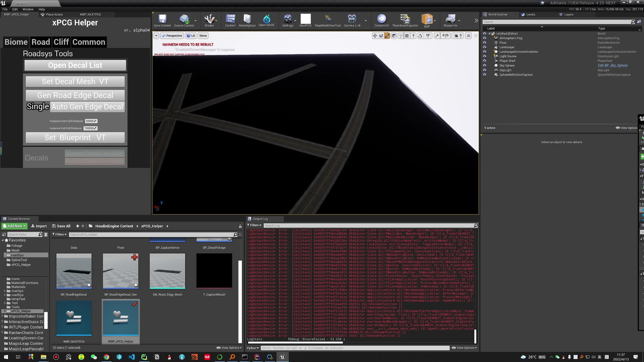This screenshot has width=644, height=362.
Task: Select the BP_RoadEdgeDecal asset thumbnail
Action: pos(74,271)
